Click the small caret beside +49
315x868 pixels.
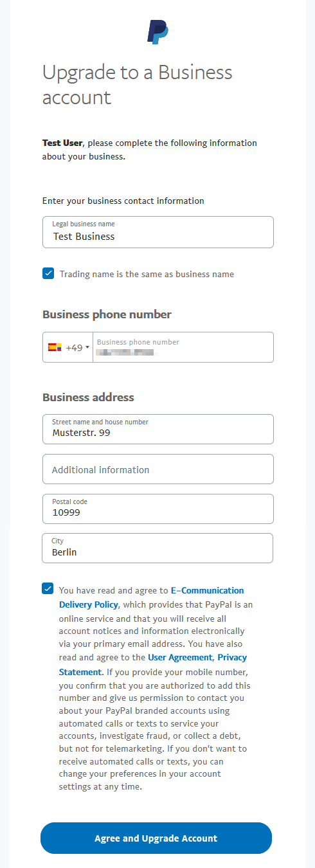point(87,348)
